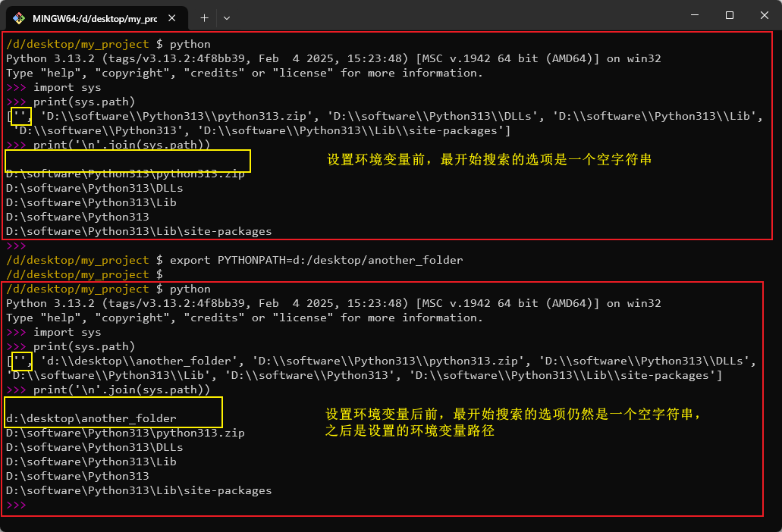This screenshot has width=782, height=532.
Task: Click the empty my_project $ prompt line
Action: pos(83,274)
